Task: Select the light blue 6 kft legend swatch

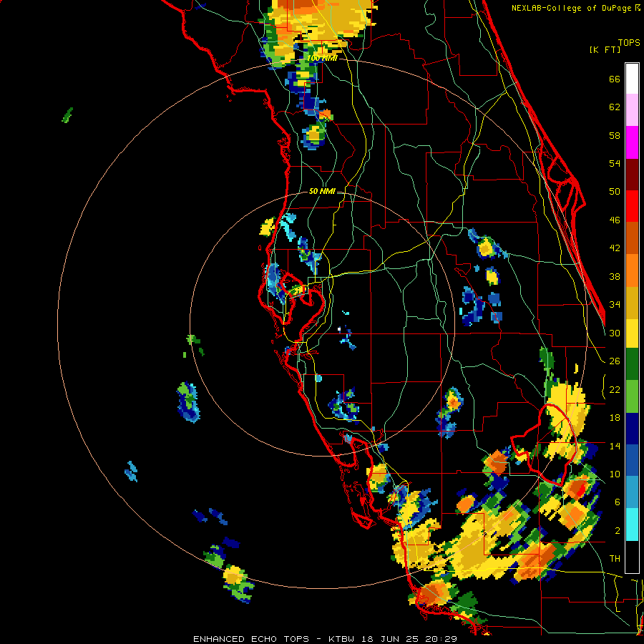Action: 632,493
